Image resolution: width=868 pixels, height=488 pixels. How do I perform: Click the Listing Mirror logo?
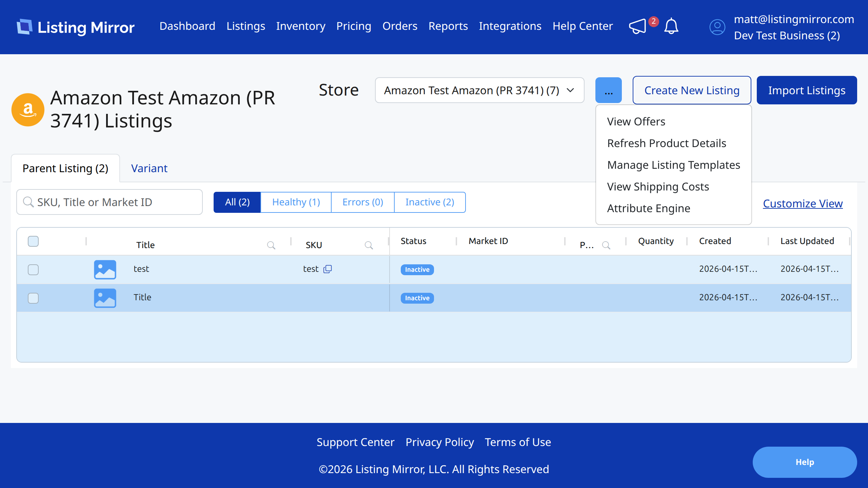click(x=76, y=27)
